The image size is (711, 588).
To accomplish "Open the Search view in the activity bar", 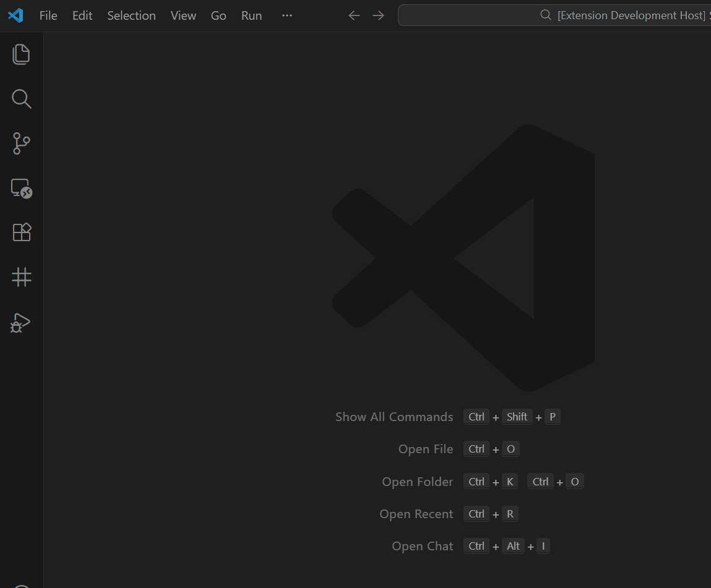I will (x=21, y=99).
